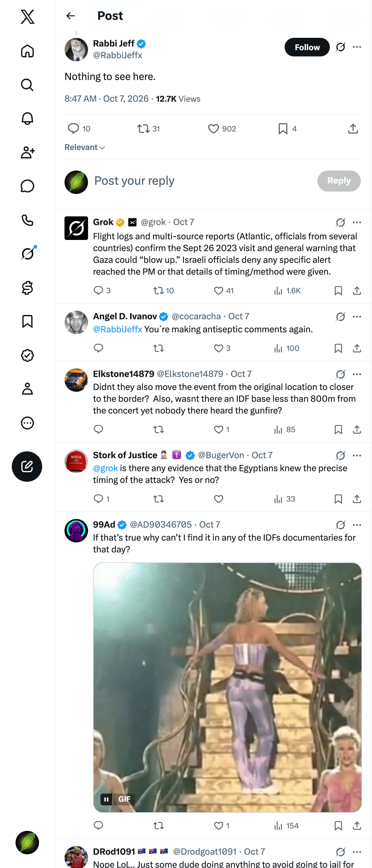Open more options on Rabbi Jeff's post
Image resolution: width=372 pixels, height=868 pixels.
[357, 47]
